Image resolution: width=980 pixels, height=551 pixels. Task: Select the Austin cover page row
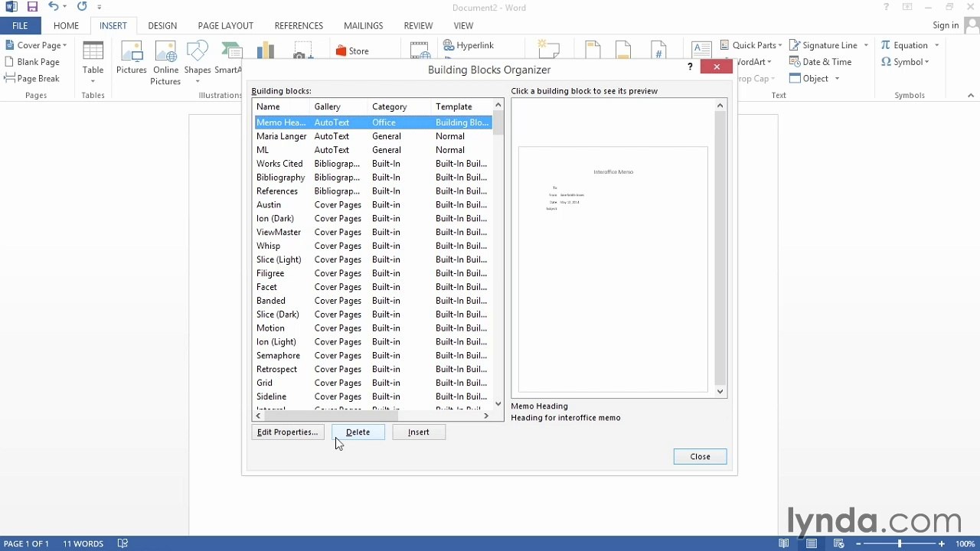tap(373, 205)
